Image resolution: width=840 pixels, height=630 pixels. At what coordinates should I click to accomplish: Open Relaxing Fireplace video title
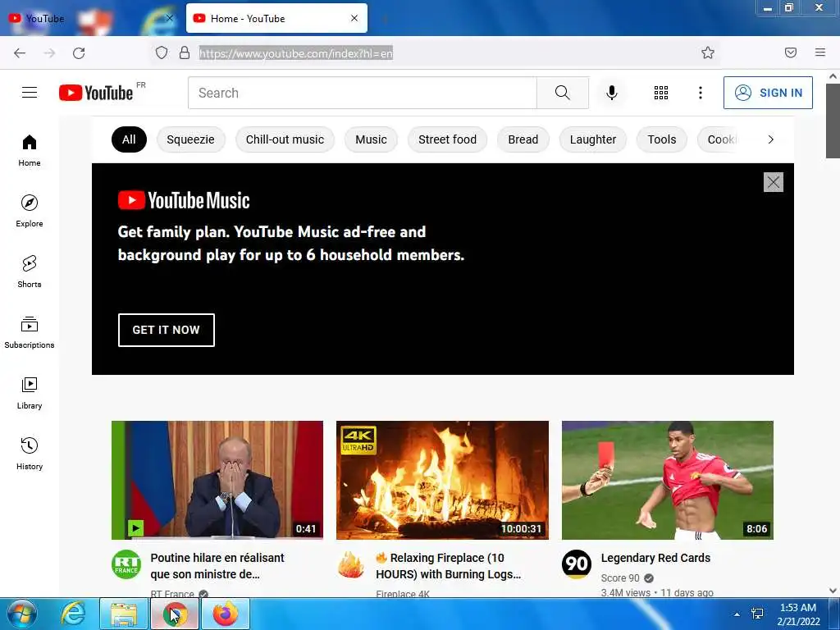tap(449, 566)
